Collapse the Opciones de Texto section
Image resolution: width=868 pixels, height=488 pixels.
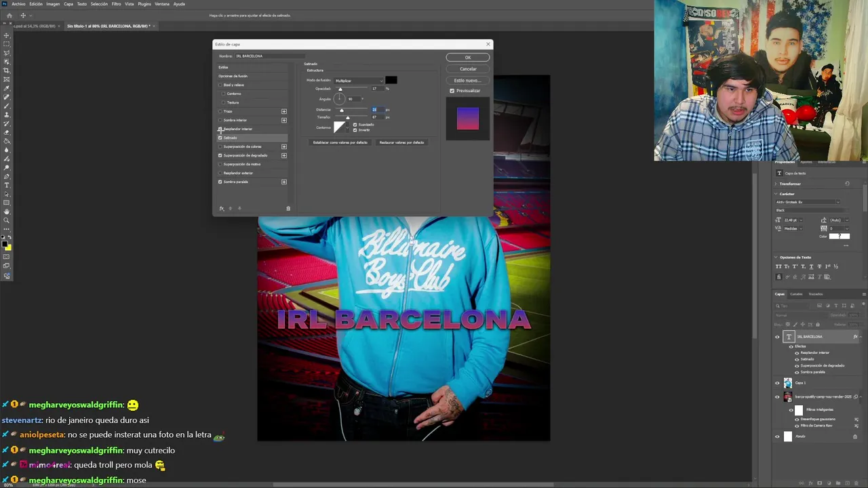tap(777, 258)
